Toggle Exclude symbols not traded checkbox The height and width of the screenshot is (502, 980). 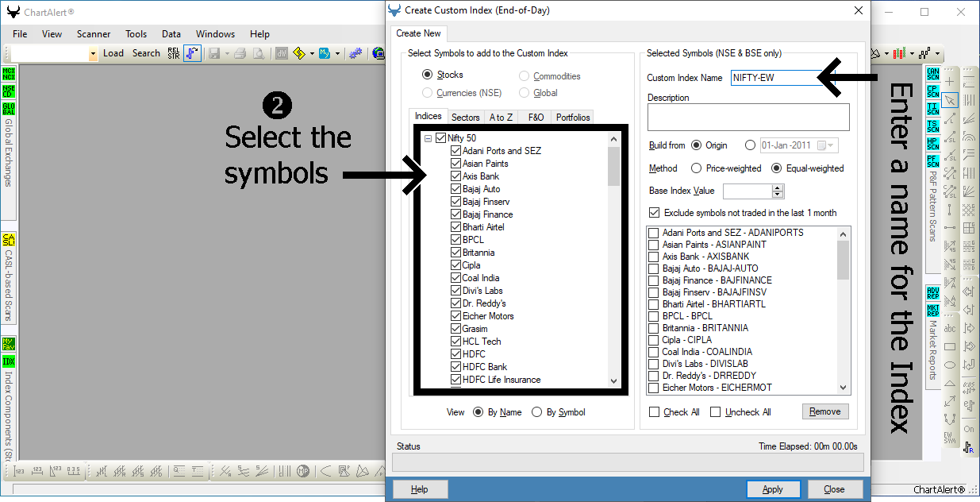coord(654,213)
